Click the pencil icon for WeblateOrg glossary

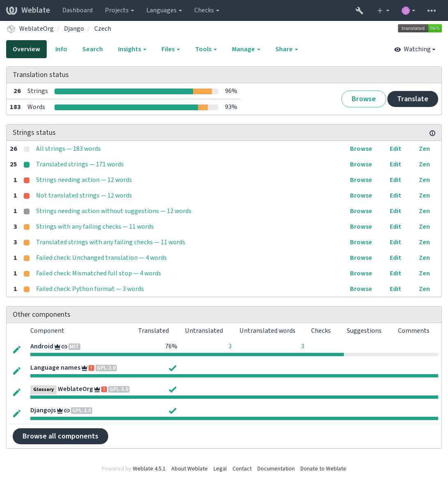(x=17, y=392)
